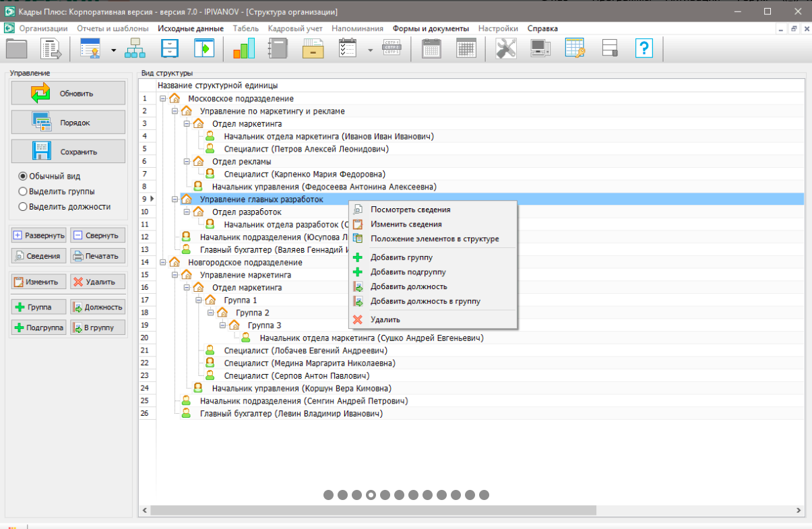
Task: Click the Сохранить button
Action: pyautogui.click(x=68, y=152)
